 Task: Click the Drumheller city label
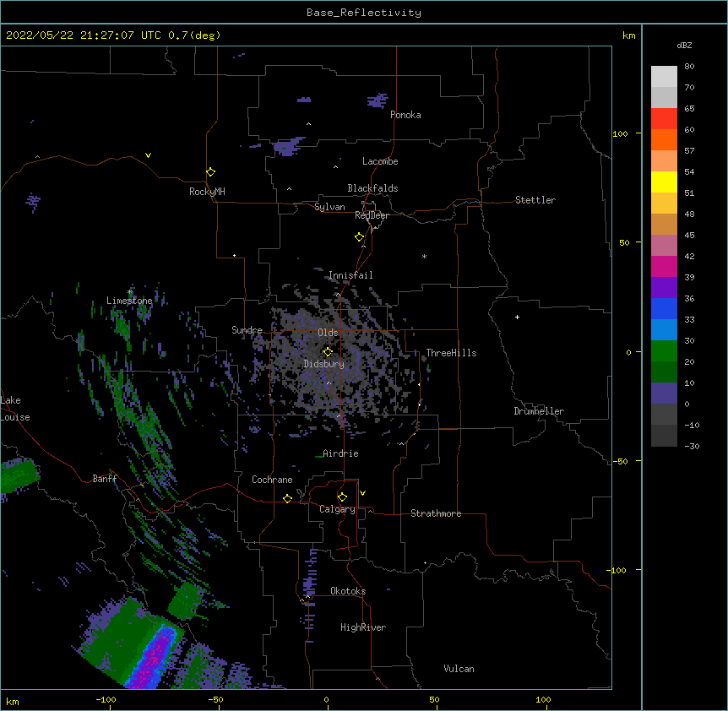539,411
